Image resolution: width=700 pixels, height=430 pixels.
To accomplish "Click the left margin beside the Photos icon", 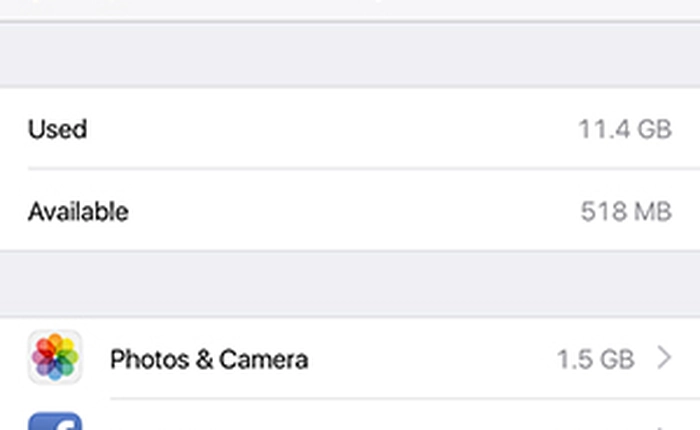I will pyautogui.click(x=12, y=358).
